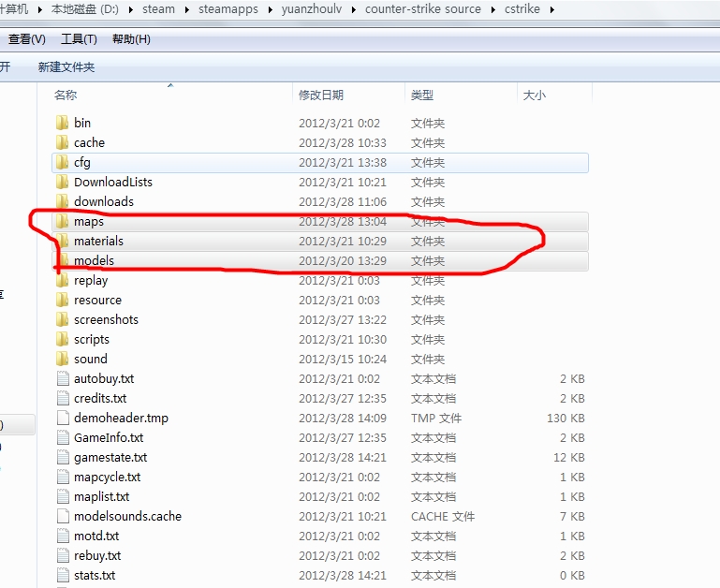Click the maplist.txt file icon

(63, 496)
